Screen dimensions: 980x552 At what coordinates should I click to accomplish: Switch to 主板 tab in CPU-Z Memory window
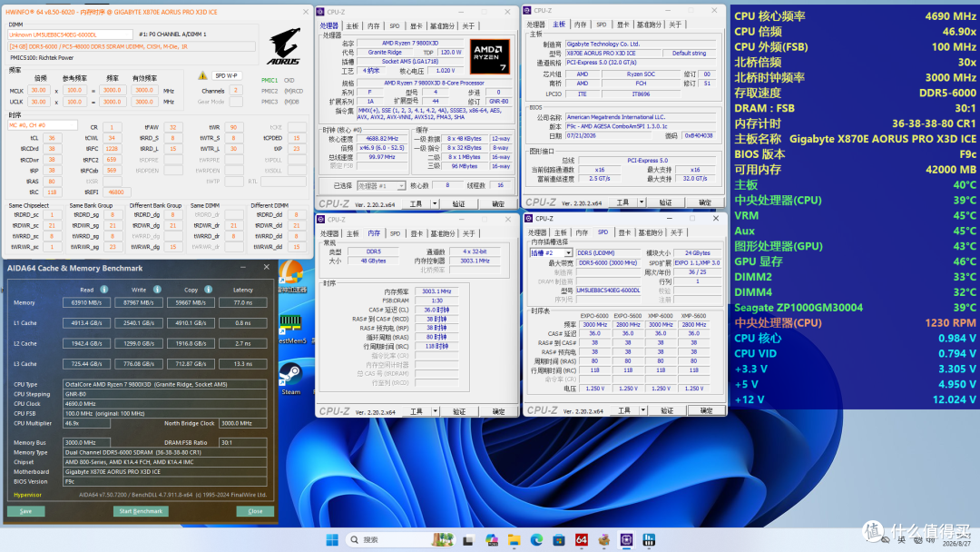(x=352, y=234)
